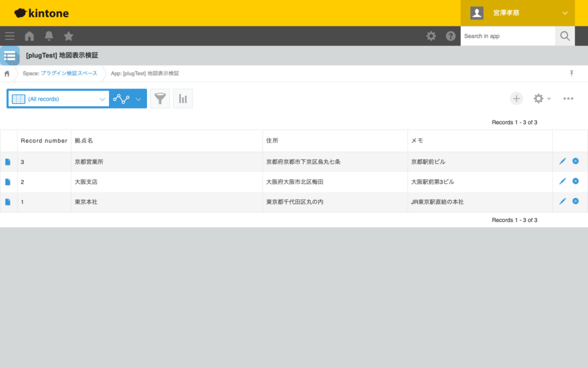Click the Search in app field

(508, 36)
